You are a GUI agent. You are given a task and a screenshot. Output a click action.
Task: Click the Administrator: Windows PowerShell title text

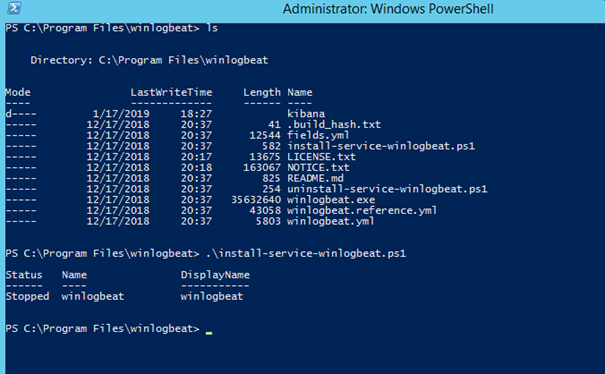click(388, 9)
